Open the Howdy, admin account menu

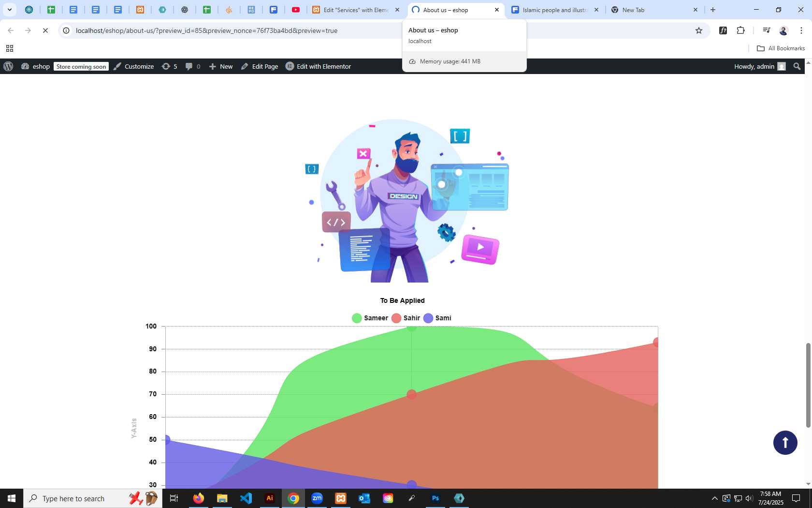pyautogui.click(x=760, y=66)
